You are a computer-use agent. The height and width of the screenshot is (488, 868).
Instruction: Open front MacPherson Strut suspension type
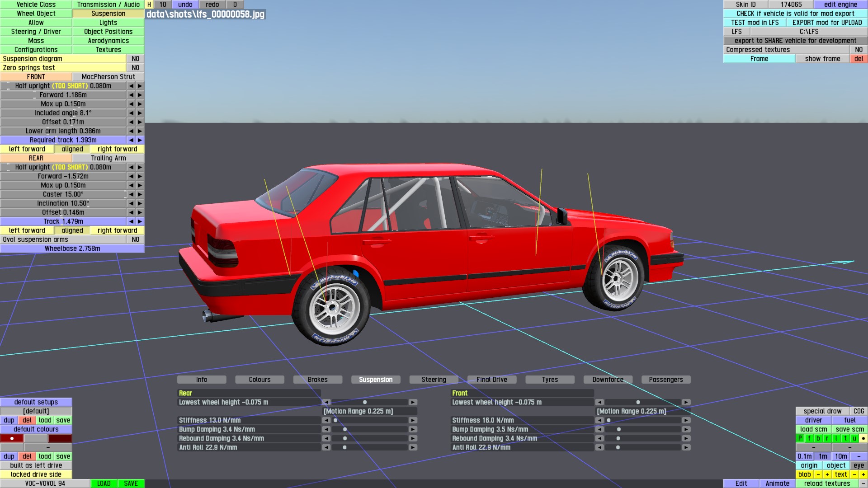108,77
